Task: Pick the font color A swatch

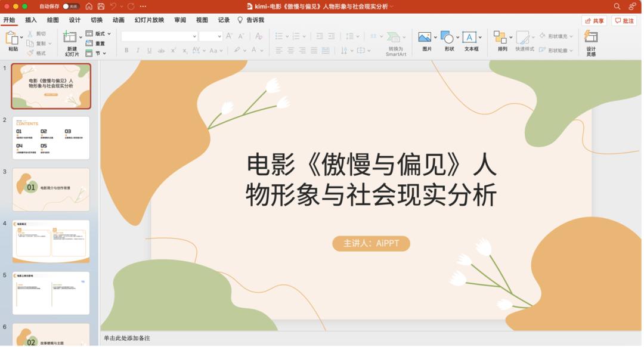Action: coord(254,51)
